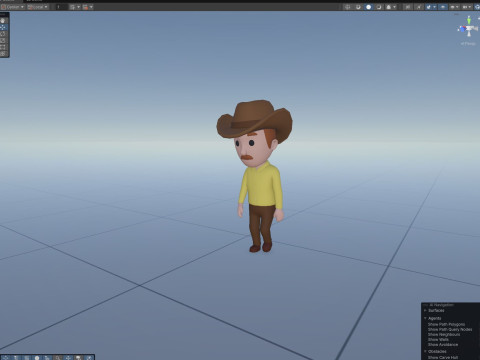Image resolution: width=480 pixels, height=360 pixels.
Task: Select the Scale tool in tools overlay
Action: tap(3, 40)
